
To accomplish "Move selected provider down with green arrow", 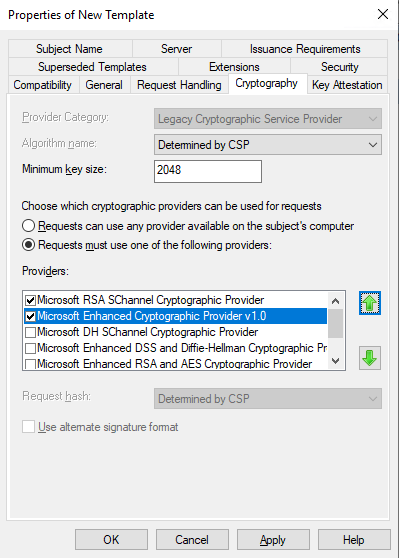I will [x=369, y=358].
